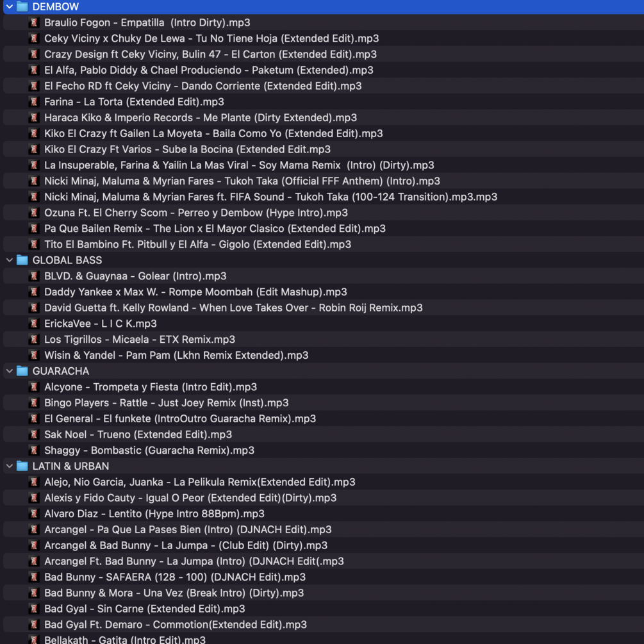Select Tito El Bambino Gigolo file name

point(197,244)
